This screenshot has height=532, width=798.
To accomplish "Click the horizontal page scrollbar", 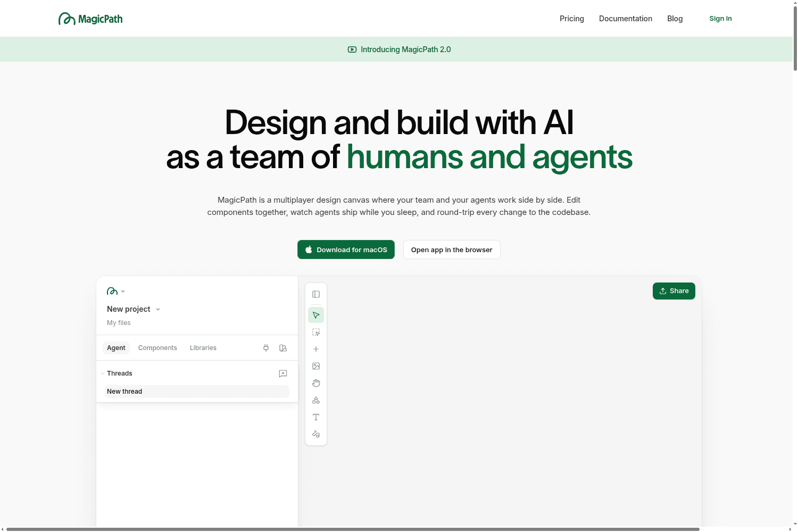I will (x=353, y=529).
